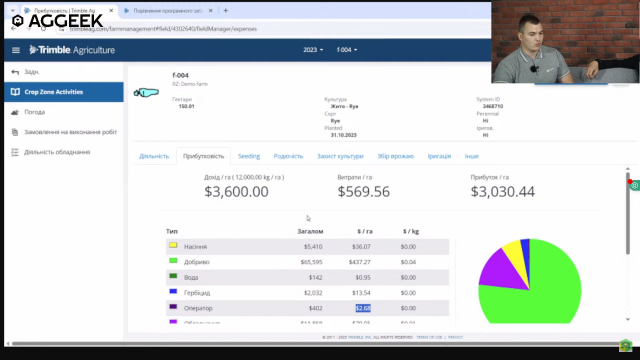Select Crop Zone Activities sidebar item
The image size is (640, 360).
(x=64, y=92)
